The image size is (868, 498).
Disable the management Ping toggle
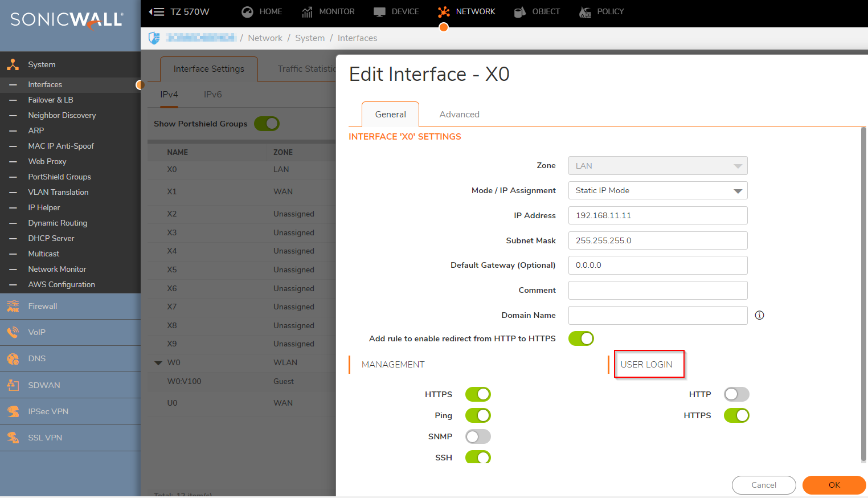tap(477, 415)
